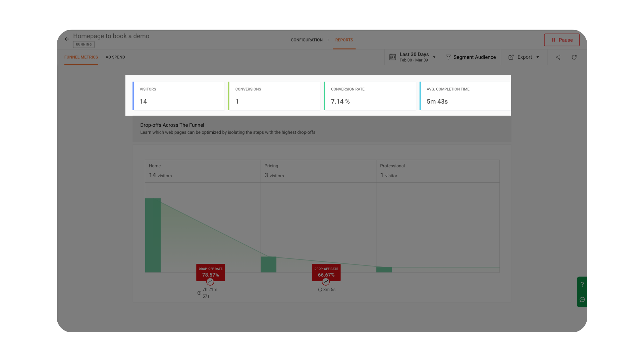The width and height of the screenshot is (644, 362).
Task: Click the Home step green bar
Action: pyautogui.click(x=153, y=235)
